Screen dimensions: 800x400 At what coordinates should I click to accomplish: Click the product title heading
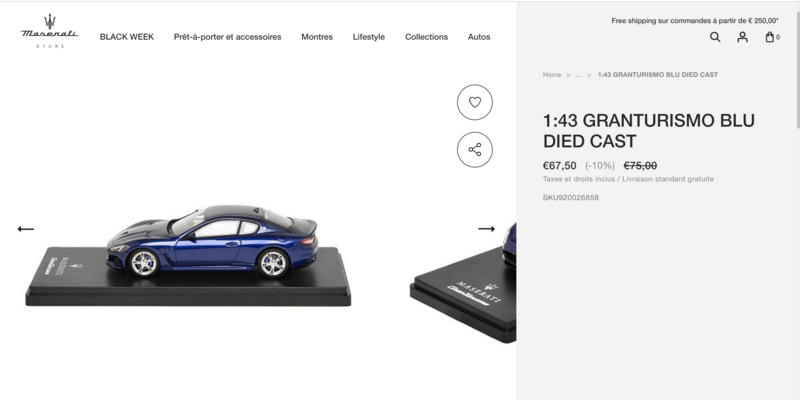click(x=648, y=131)
